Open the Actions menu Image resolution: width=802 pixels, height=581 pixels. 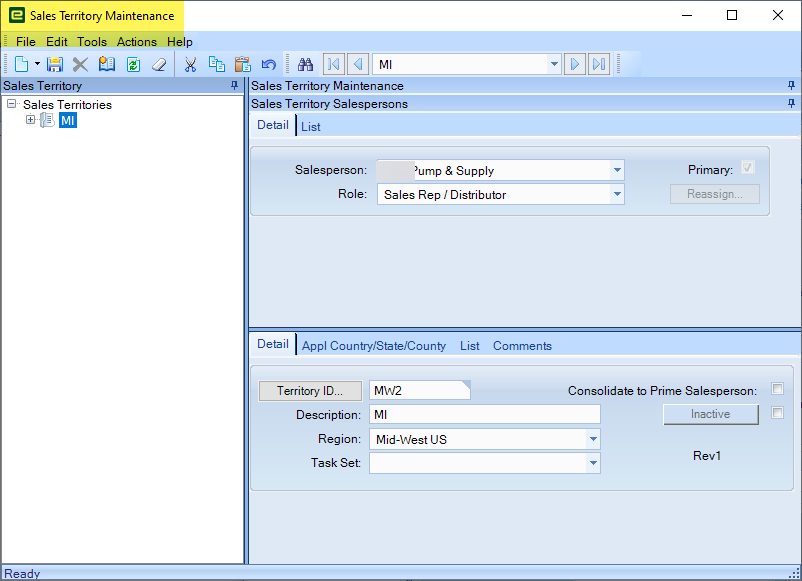pyautogui.click(x=137, y=41)
